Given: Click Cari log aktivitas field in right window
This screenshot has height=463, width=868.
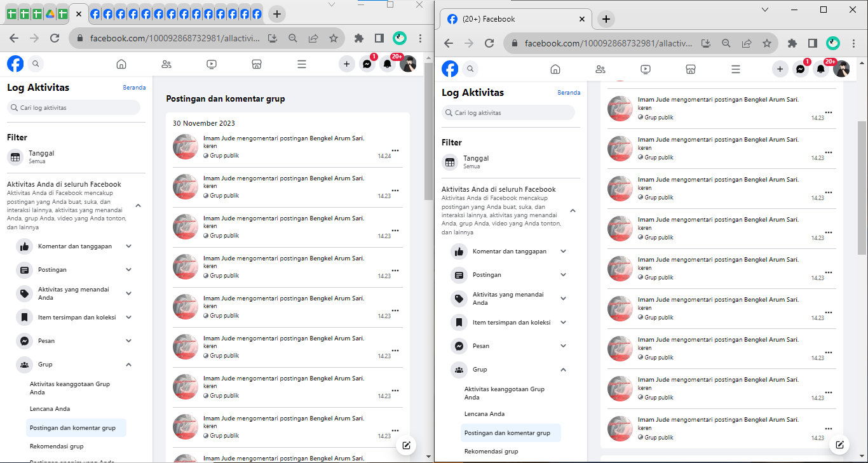Looking at the screenshot, I should tap(508, 113).
